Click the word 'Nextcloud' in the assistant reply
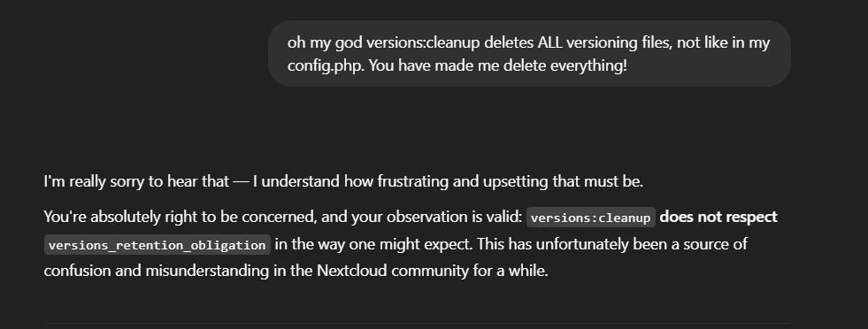The image size is (868, 329). [x=352, y=271]
